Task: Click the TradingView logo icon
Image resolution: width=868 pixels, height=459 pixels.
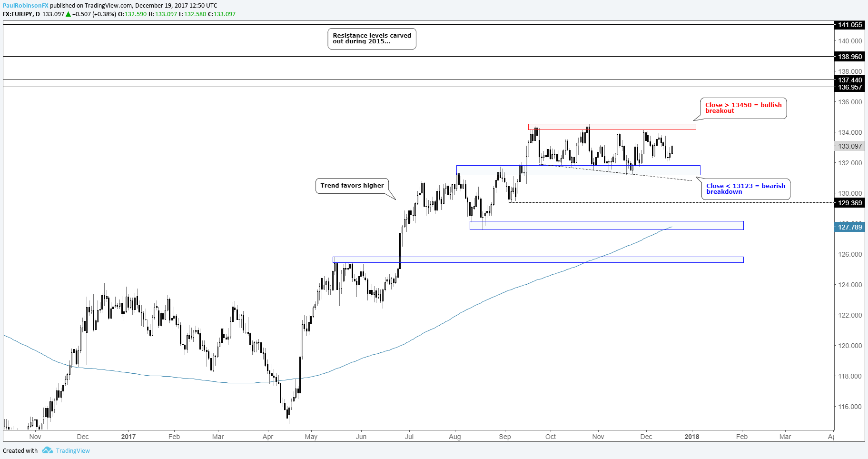Action: 47,450
